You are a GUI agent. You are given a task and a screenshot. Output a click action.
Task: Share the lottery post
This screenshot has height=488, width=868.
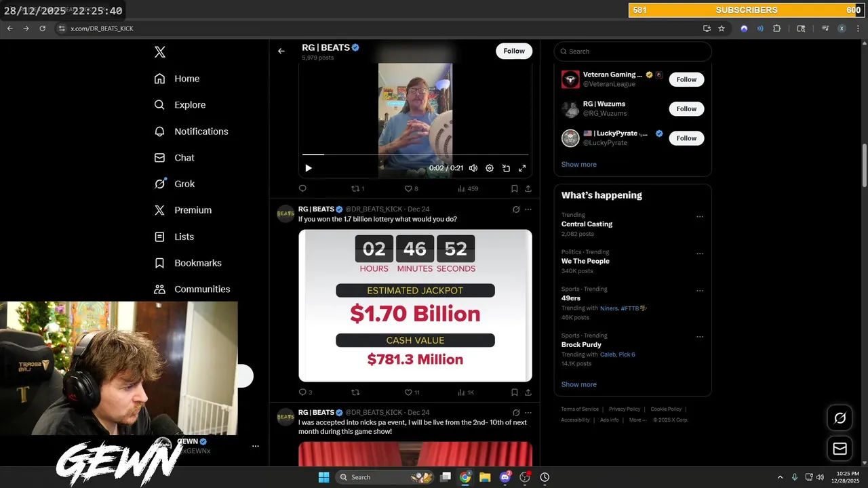tap(528, 392)
